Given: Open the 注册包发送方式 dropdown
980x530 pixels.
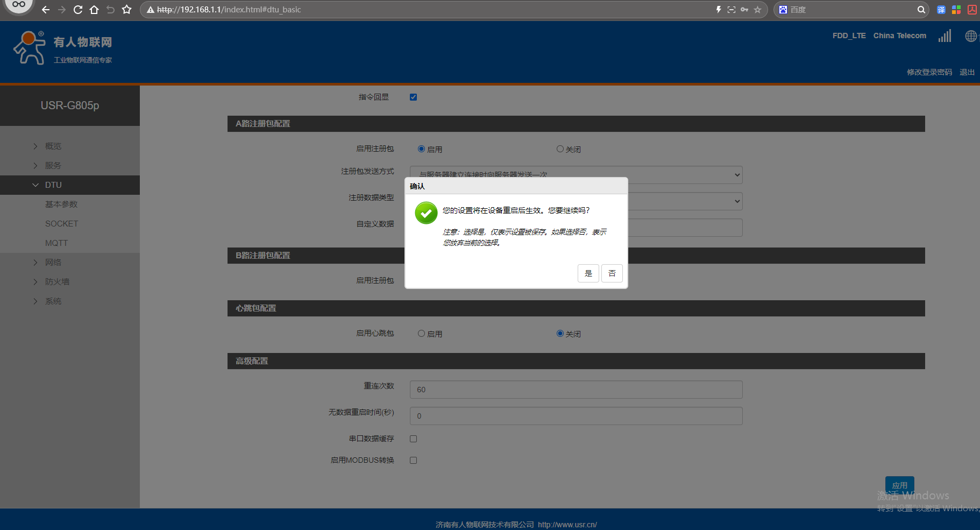Looking at the screenshot, I should [x=576, y=174].
